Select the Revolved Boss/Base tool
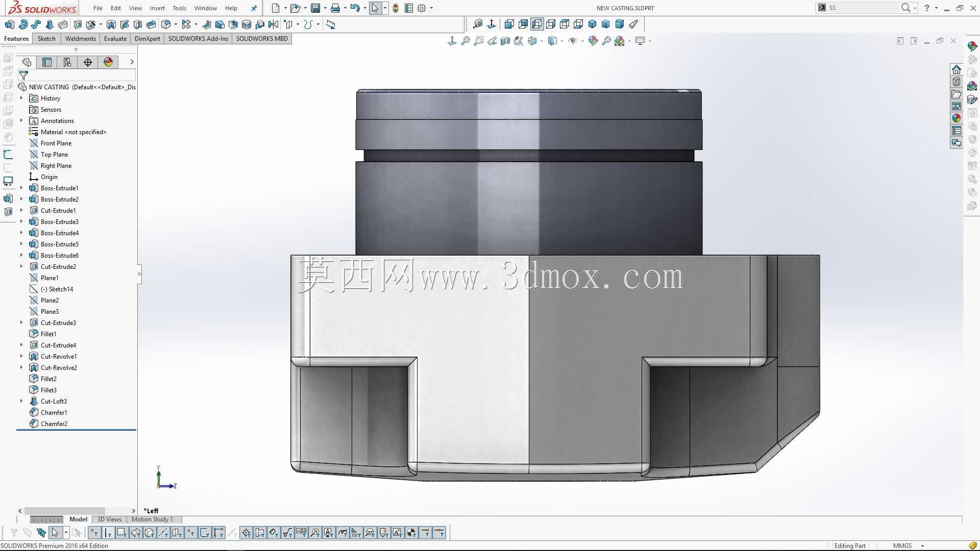 pos(23,24)
